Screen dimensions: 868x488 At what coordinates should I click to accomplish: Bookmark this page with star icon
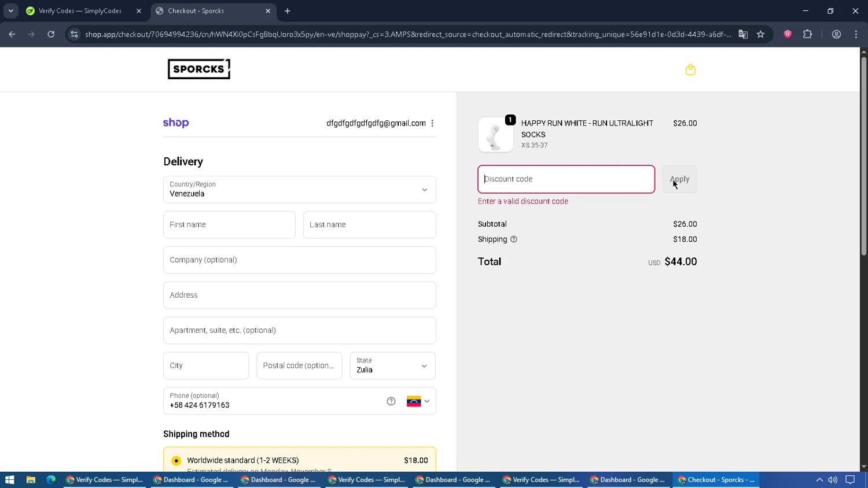click(760, 35)
